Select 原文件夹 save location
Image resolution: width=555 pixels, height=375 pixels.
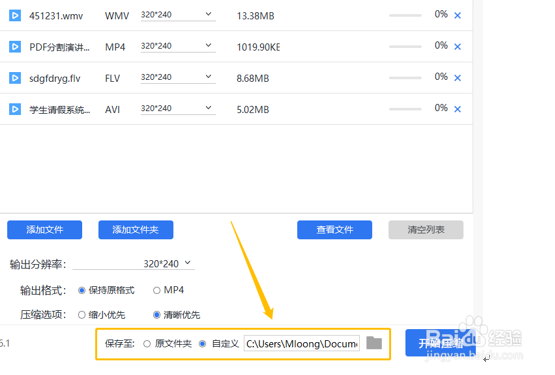[167, 344]
